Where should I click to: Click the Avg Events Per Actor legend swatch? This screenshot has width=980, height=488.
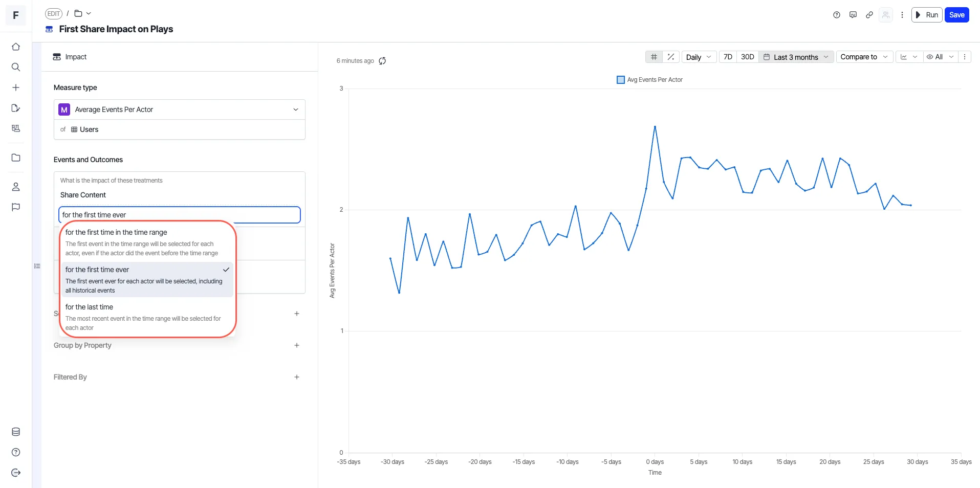pos(621,80)
